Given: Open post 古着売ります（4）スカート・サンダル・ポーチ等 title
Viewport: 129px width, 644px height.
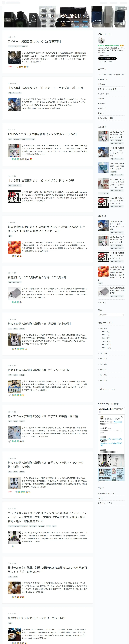Looking at the screenshot, I should click(45, 88).
